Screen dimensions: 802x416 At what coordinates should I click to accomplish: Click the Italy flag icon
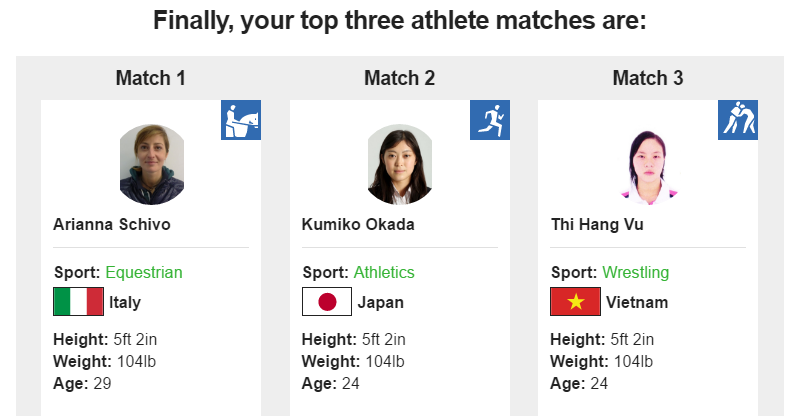pyautogui.click(x=78, y=302)
